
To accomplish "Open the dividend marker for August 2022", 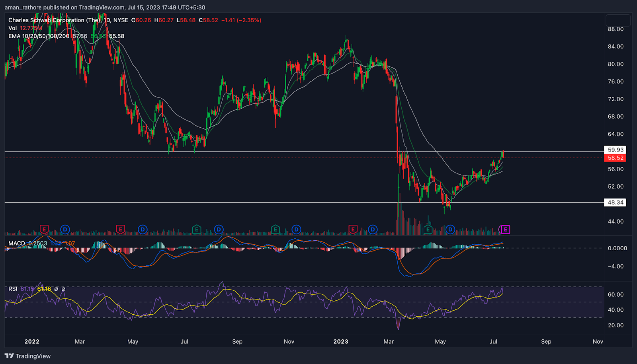I will pyautogui.click(x=219, y=229).
